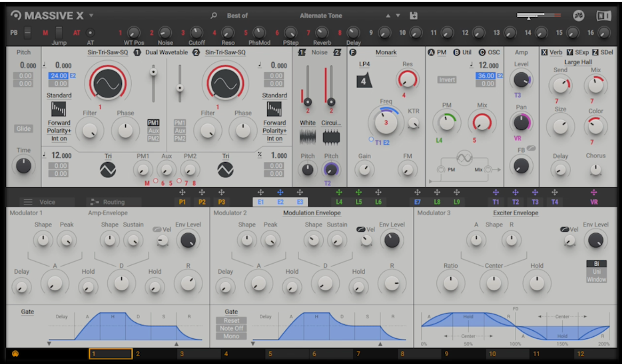Click the Standard wavetable mode selector
Screen dimensions: 622x364
pyautogui.click(x=59, y=95)
